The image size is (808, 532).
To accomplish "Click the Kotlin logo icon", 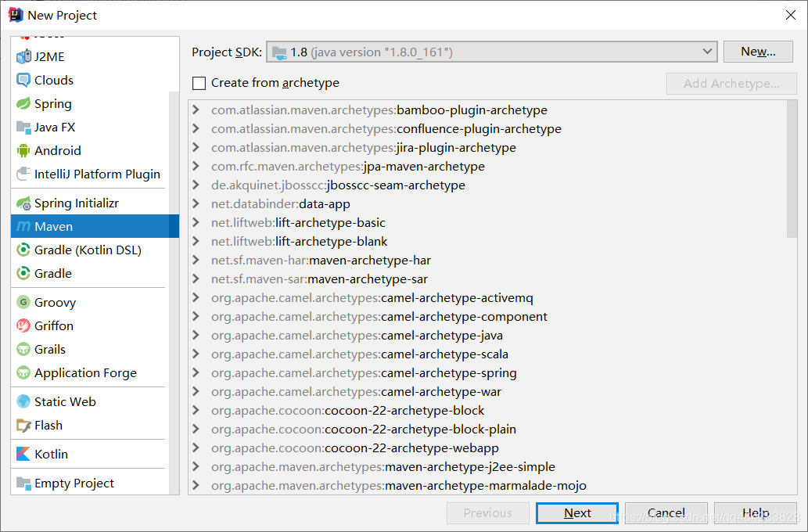I will [23, 455].
